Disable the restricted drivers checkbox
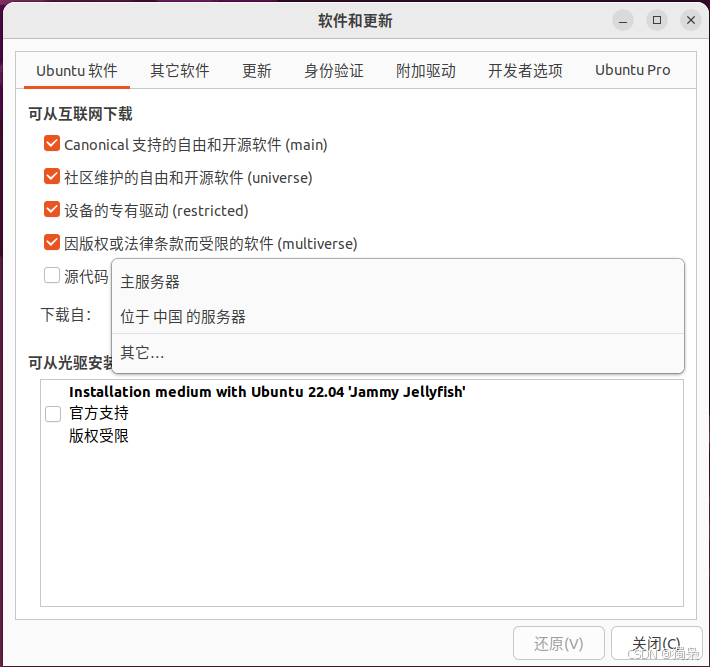The width and height of the screenshot is (710, 667). tap(52, 210)
